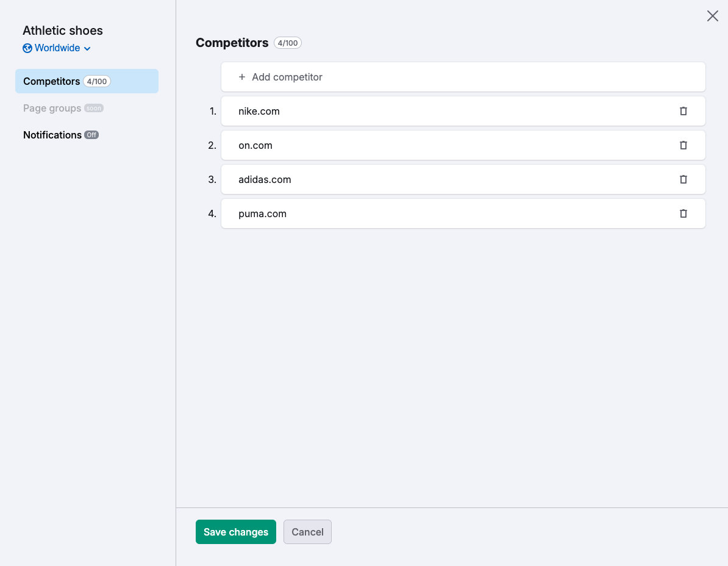Screen dimensions: 728x566
Task: Click the 4/100 counter beside Competitors heading
Action: pyautogui.click(x=288, y=43)
